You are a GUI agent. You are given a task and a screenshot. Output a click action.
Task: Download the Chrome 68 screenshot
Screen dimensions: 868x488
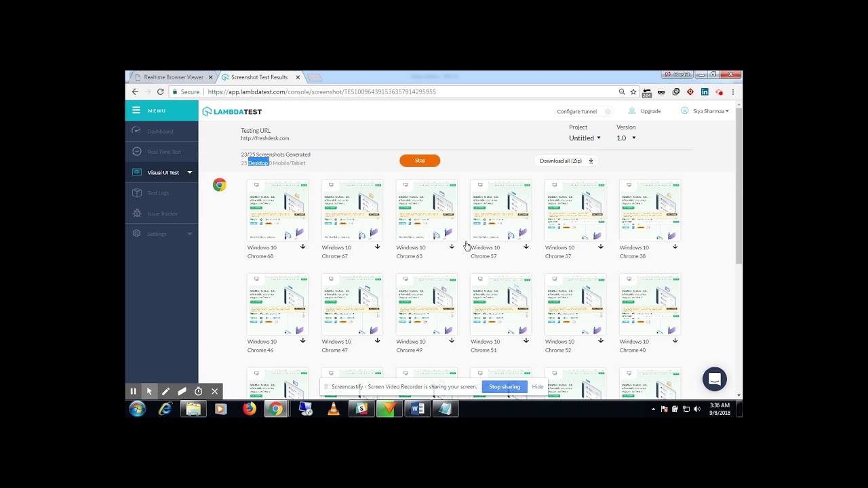[x=302, y=247]
